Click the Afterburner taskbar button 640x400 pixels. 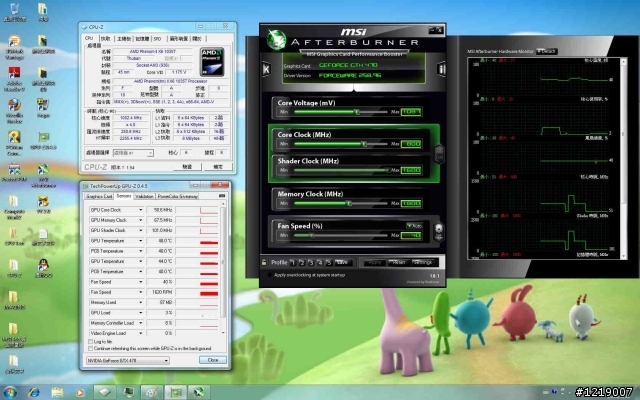[x=199, y=392]
